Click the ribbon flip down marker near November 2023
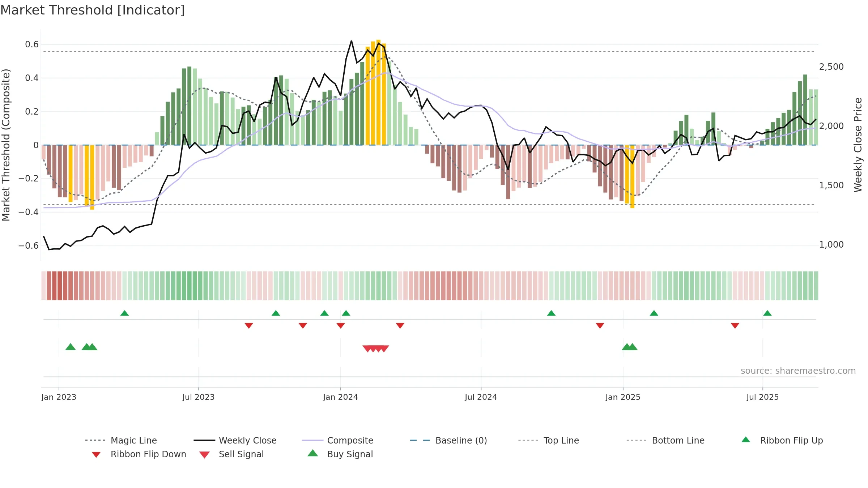This screenshot has width=868, height=488. pos(303,326)
